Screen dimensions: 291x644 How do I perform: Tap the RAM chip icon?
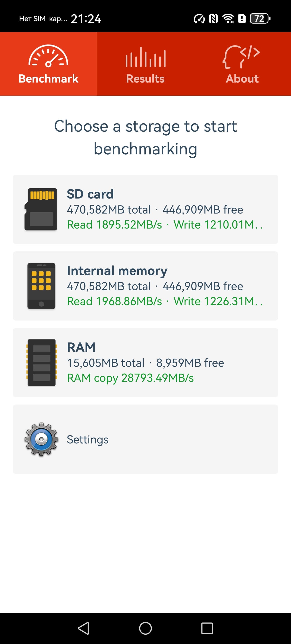[42, 362]
